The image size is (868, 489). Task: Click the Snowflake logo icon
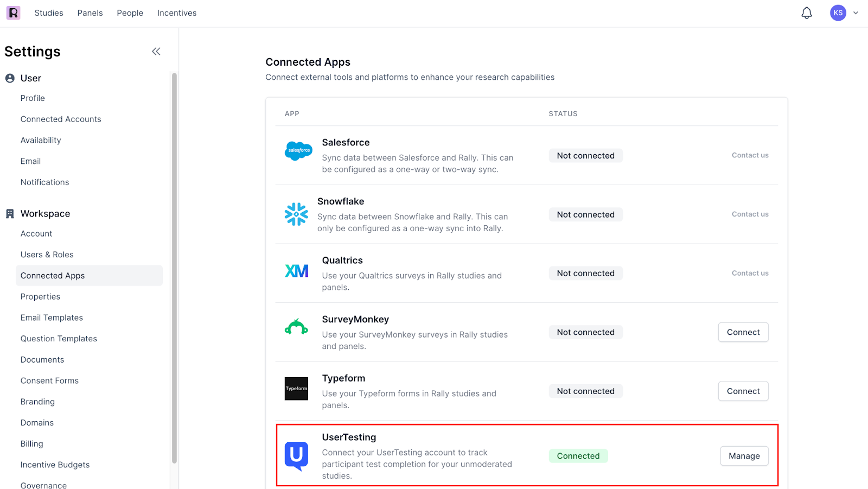(296, 214)
